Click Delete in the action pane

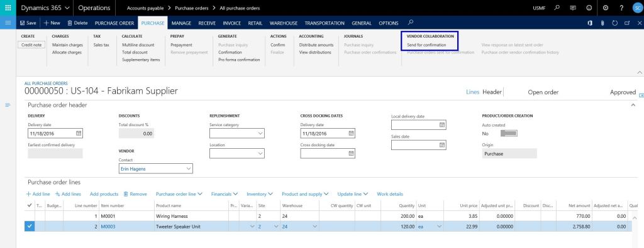click(x=77, y=23)
